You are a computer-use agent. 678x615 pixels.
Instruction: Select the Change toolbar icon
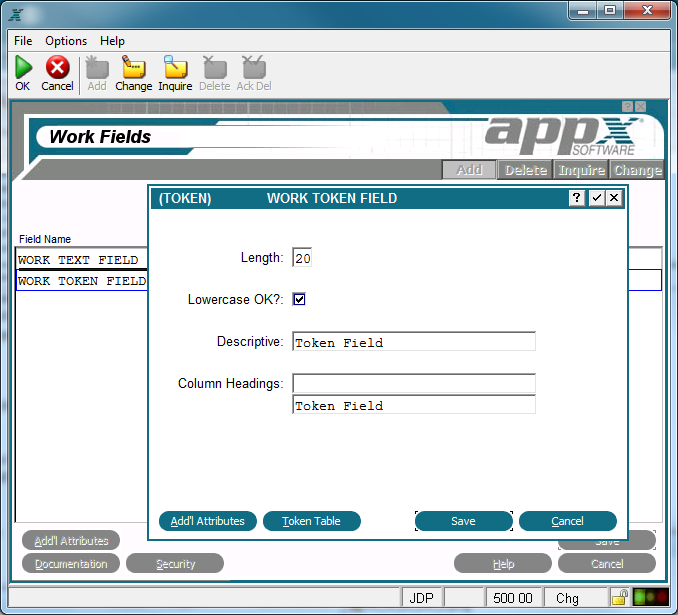tap(134, 67)
